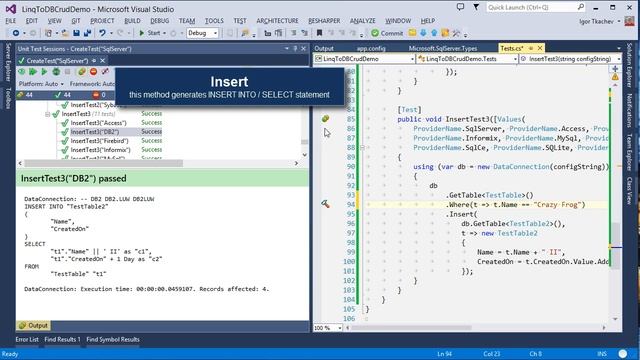Open the FILE menu
Viewport: 640px width, 360px height.
pos(11,21)
